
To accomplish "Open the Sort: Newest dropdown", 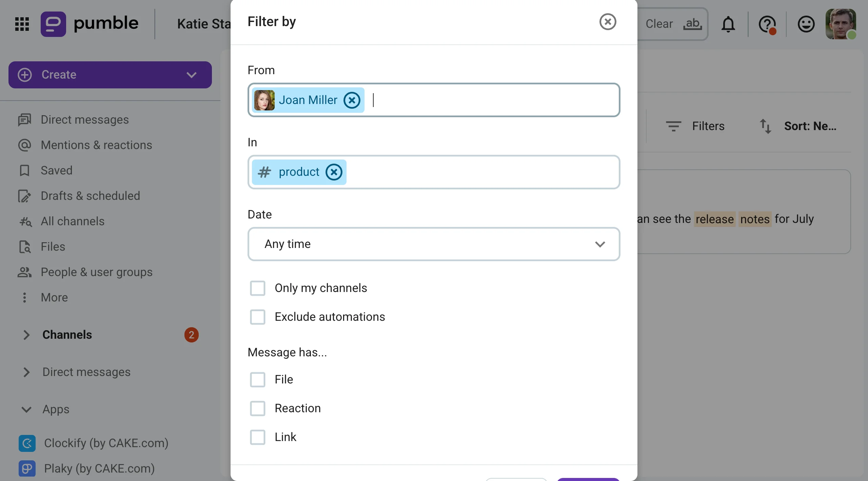I will click(x=810, y=126).
